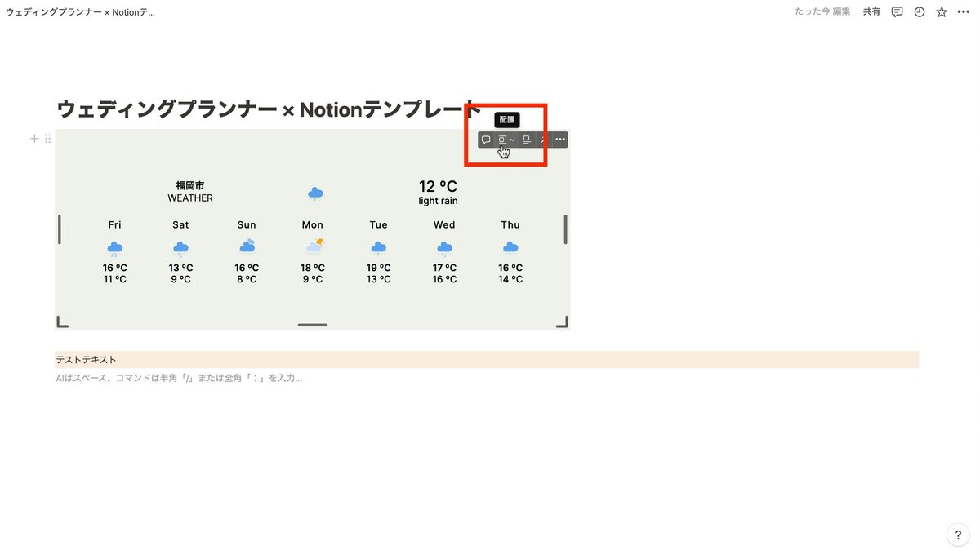Viewport: 980px width, 555px height.
Task: Click Saturday's rain cloud weather icon
Action: (181, 248)
